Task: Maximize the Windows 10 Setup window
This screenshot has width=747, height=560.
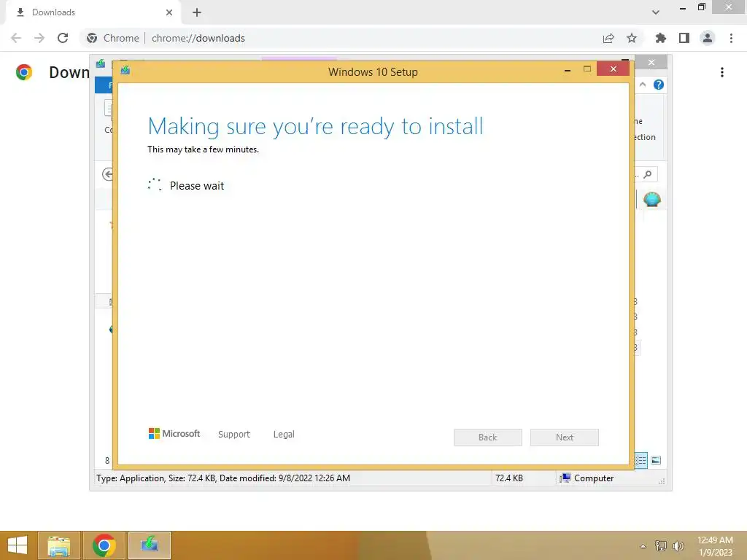Action: tap(587, 69)
